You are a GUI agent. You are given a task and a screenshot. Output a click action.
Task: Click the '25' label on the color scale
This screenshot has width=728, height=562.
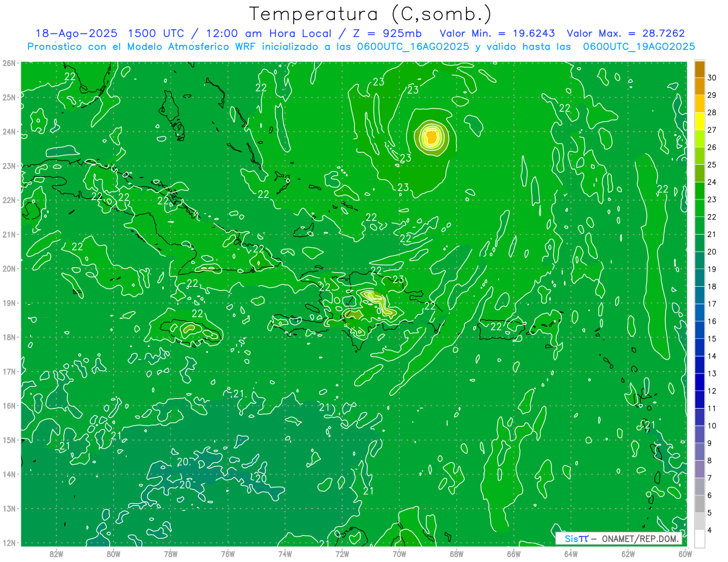[x=712, y=164]
